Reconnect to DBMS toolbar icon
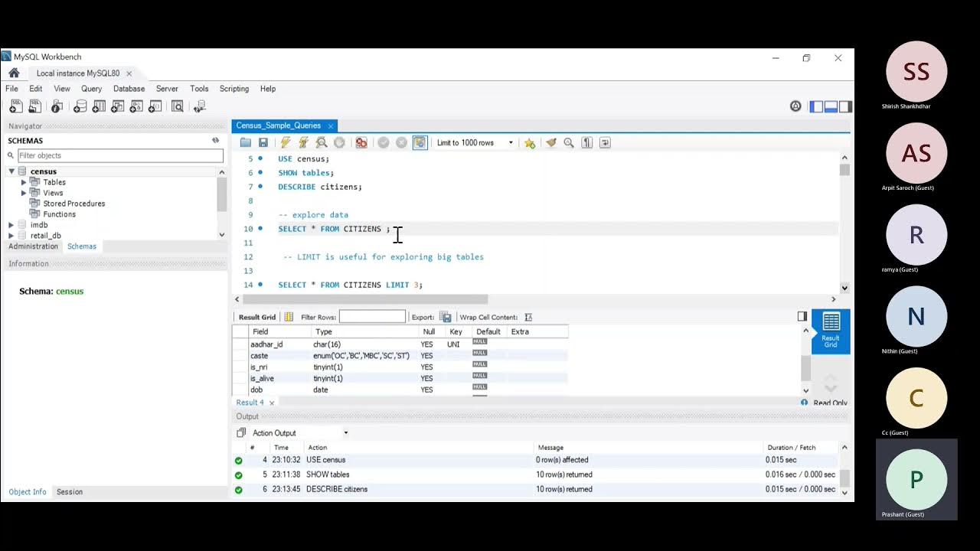This screenshot has height=551, width=980. tap(199, 107)
